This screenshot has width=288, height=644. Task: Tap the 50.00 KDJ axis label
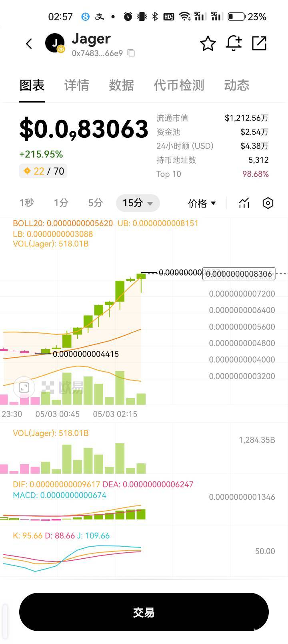(x=265, y=551)
